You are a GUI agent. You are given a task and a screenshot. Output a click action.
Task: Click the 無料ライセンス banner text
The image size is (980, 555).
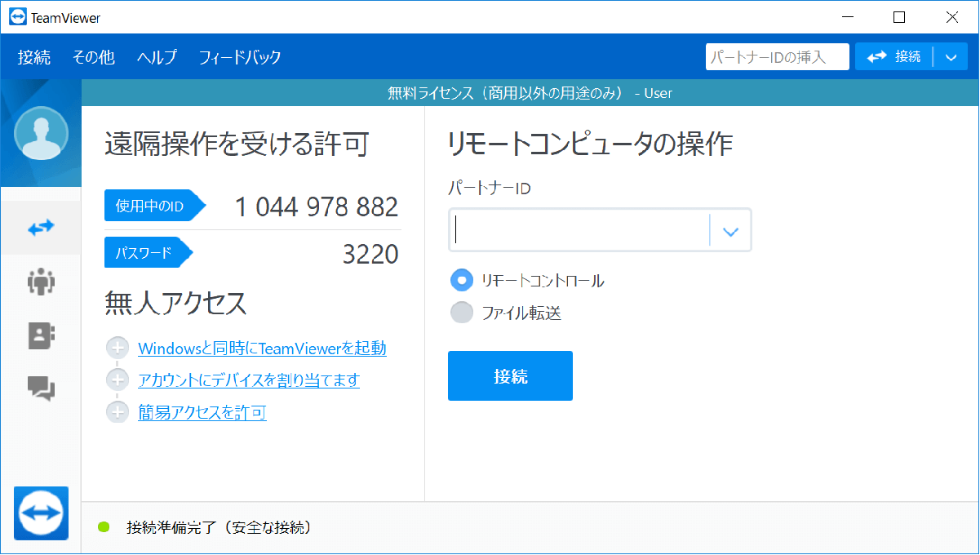pos(530,93)
